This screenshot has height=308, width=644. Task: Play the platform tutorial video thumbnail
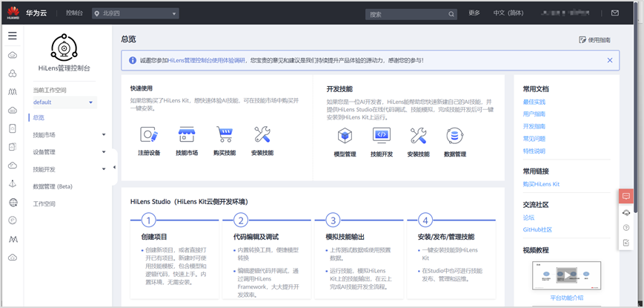coord(567,276)
